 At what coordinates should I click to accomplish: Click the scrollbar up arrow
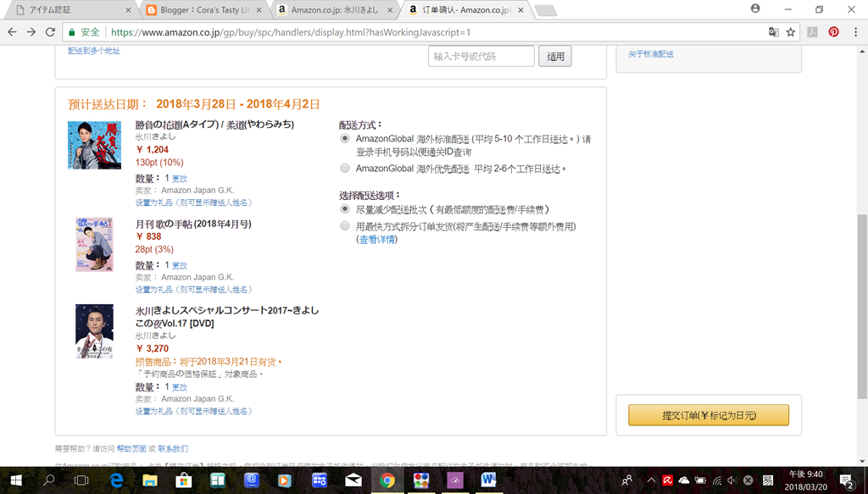(x=862, y=52)
